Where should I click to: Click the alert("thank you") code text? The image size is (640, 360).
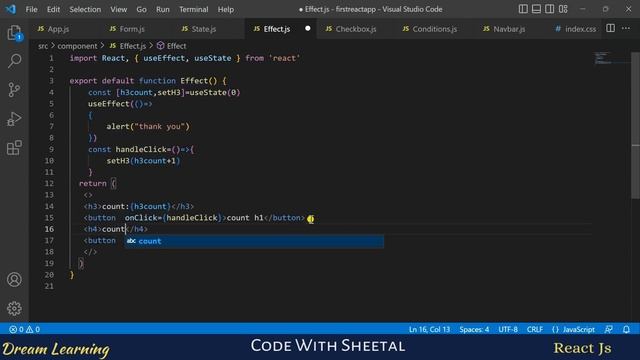(x=148, y=127)
